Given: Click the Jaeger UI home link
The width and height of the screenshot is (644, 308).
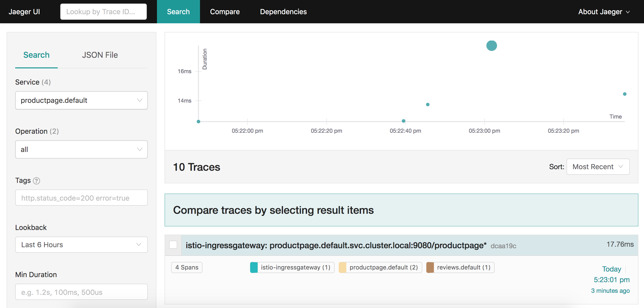Looking at the screenshot, I should (x=24, y=12).
